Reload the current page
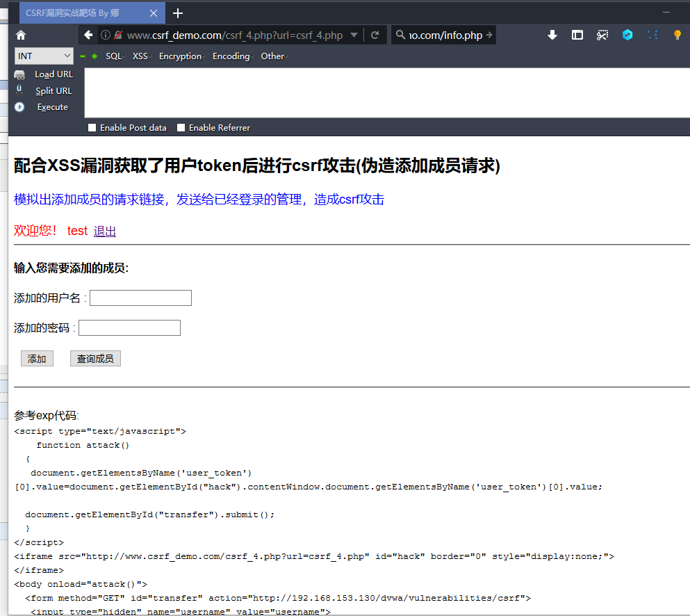Screen dimensions: 690x616 375,35
